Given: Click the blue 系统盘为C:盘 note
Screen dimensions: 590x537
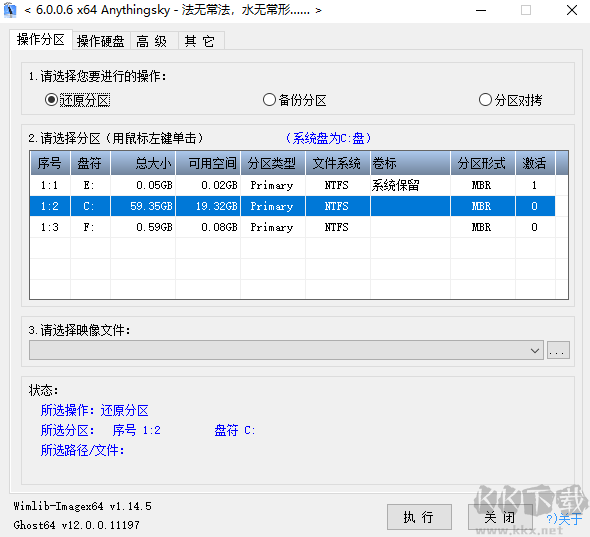Looking at the screenshot, I should point(328,138).
